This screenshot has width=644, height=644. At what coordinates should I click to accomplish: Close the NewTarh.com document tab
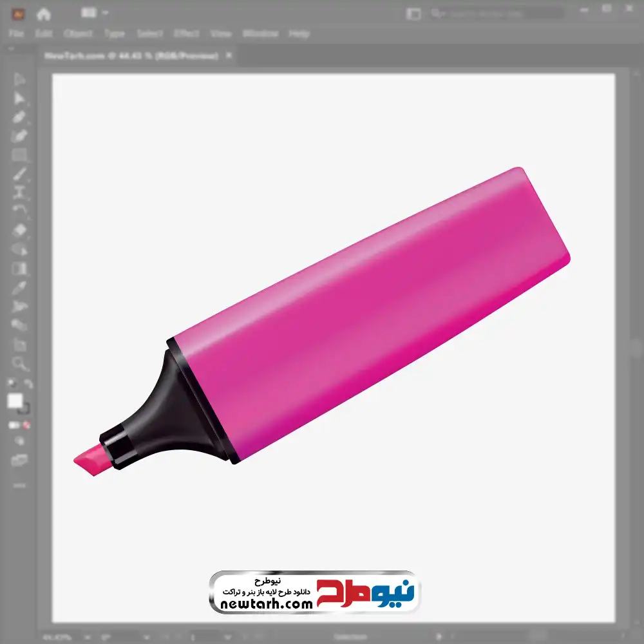tap(228, 56)
